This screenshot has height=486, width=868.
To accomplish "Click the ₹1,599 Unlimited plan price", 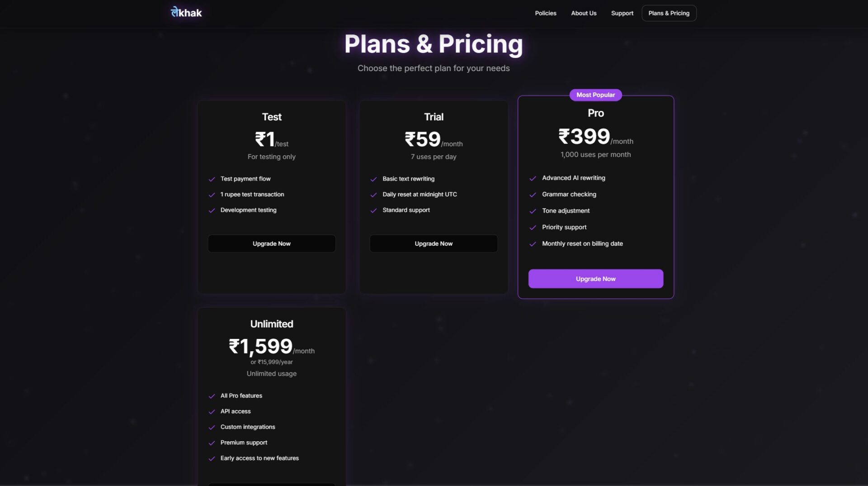I will [x=261, y=347].
